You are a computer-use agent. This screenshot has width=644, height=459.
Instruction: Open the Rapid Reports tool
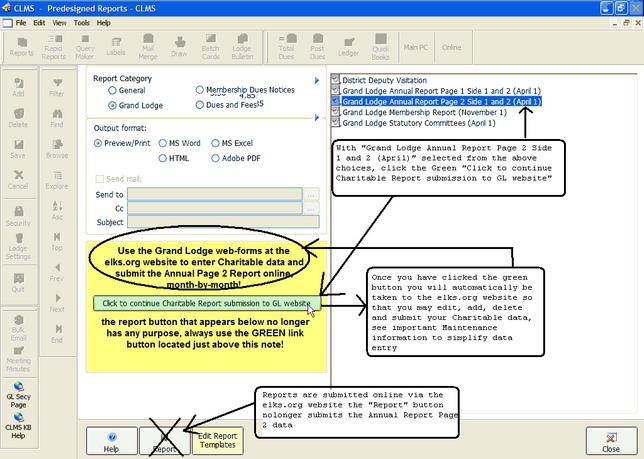pyautogui.click(x=54, y=45)
